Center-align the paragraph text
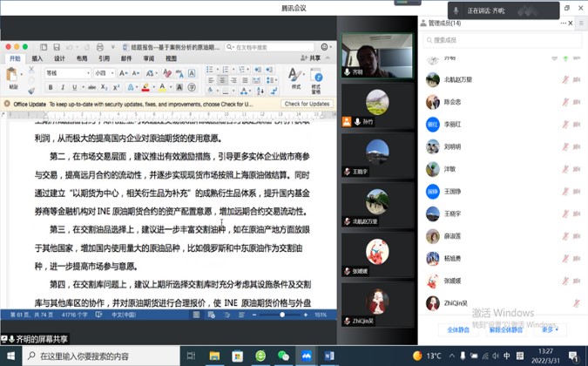Screen dimensions: 588x366 click(x=222, y=81)
